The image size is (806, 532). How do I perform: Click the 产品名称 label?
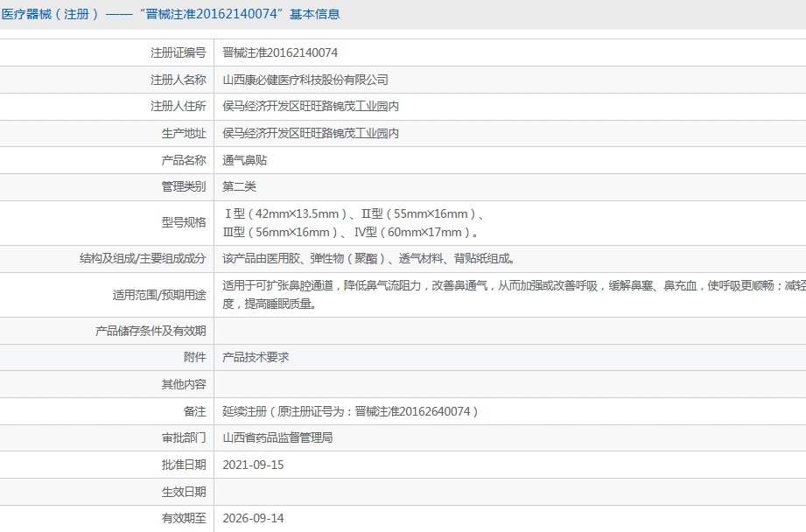pyautogui.click(x=184, y=160)
